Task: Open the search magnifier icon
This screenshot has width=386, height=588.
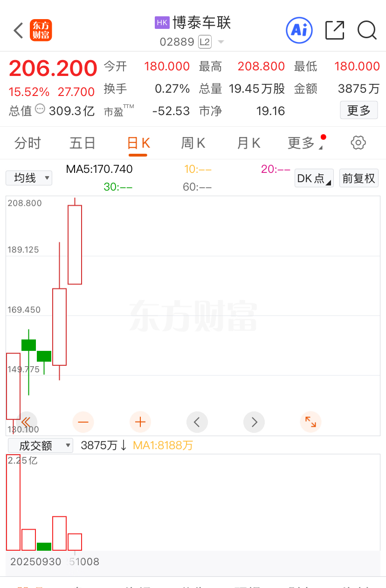Action: (367, 30)
